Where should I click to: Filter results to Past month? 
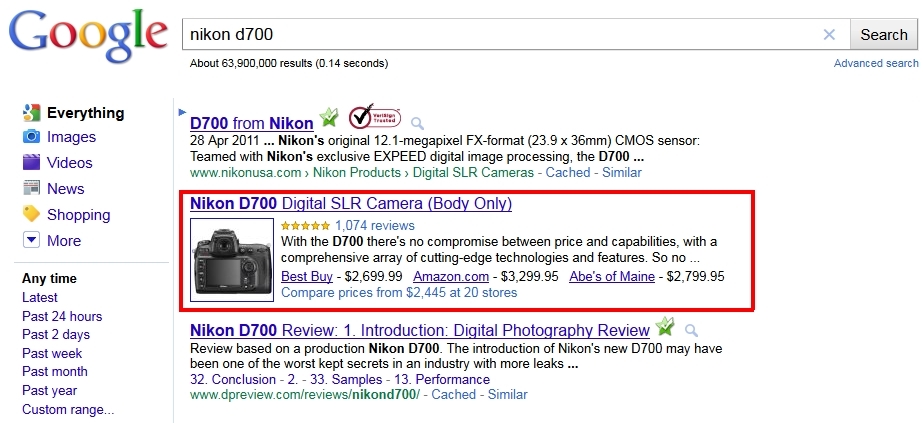[55, 372]
